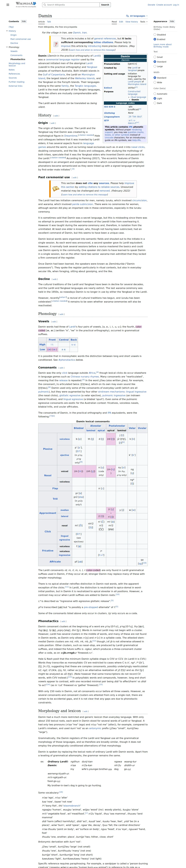The image size is (186, 868).
Task: Click the book icon in unsourced notice
Action: pyautogui.click(x=56, y=189)
